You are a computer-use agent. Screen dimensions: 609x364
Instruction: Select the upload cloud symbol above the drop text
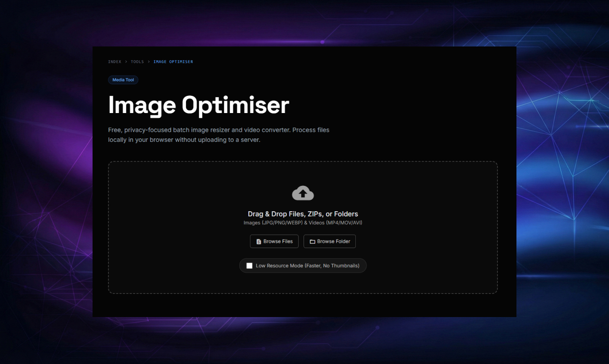tap(303, 192)
